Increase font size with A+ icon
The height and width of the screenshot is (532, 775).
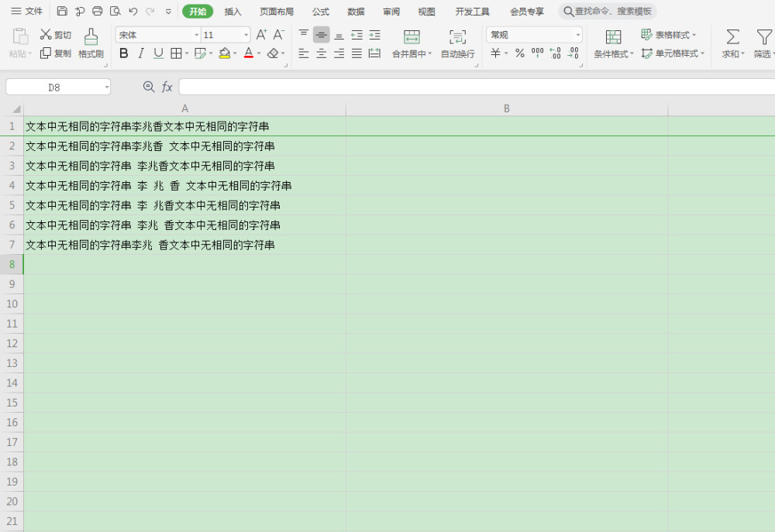(x=261, y=35)
